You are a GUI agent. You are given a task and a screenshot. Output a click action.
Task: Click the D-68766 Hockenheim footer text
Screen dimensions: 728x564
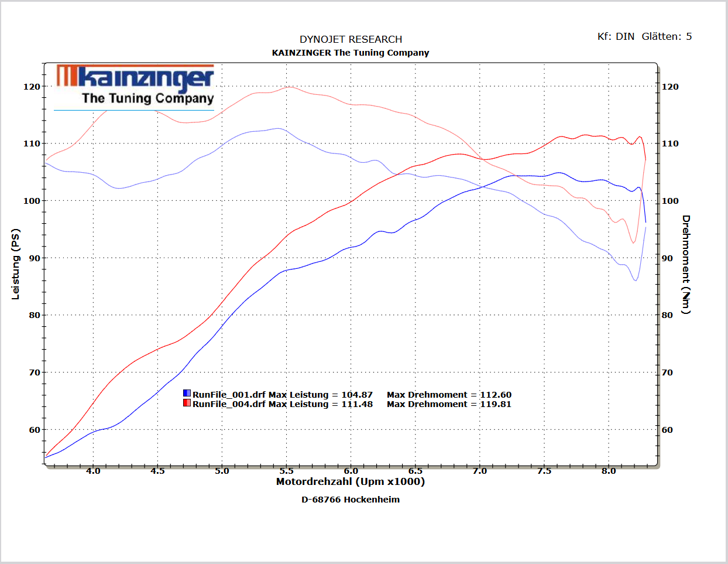(x=351, y=500)
